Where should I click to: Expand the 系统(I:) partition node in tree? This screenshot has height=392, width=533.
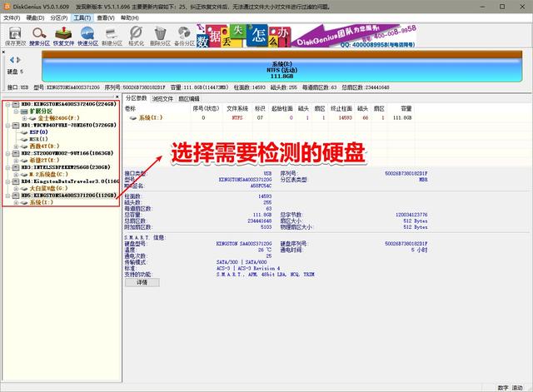[x=16, y=203]
